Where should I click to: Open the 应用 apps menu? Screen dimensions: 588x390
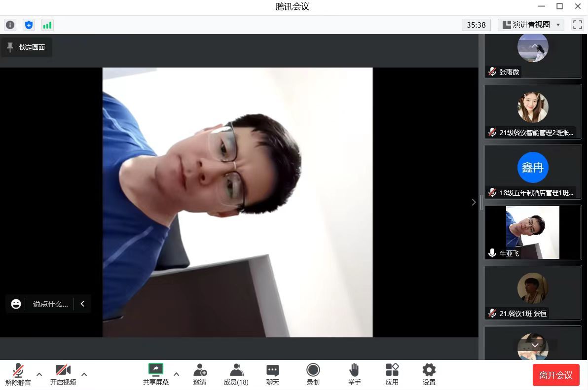tap(392, 374)
